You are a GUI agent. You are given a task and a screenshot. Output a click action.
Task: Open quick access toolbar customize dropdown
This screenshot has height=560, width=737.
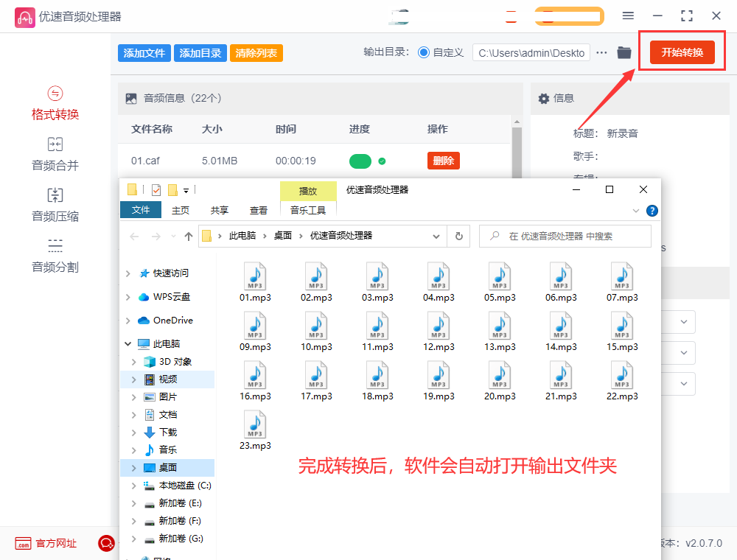point(186,190)
